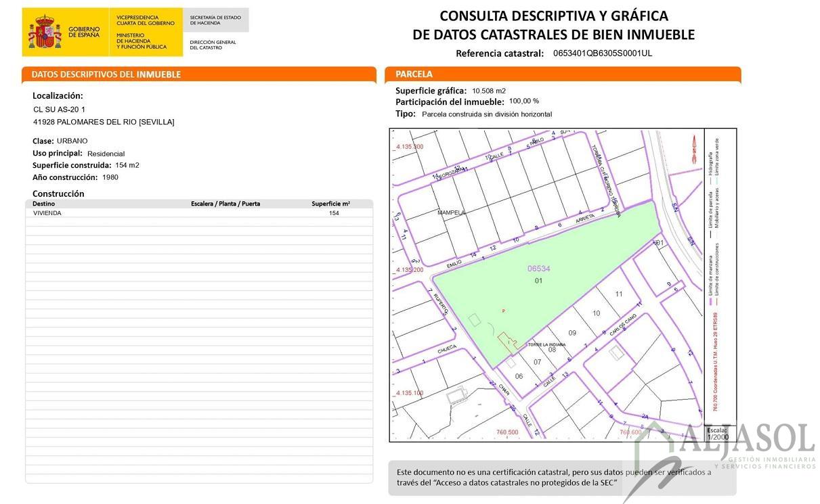Click the 'Año construcción:' label
Screen dimensions: 820x504
pyautogui.click(x=65, y=177)
